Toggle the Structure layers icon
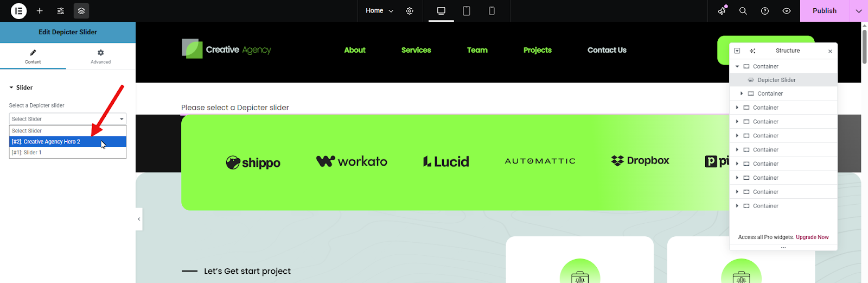868x283 pixels. pos(81,11)
